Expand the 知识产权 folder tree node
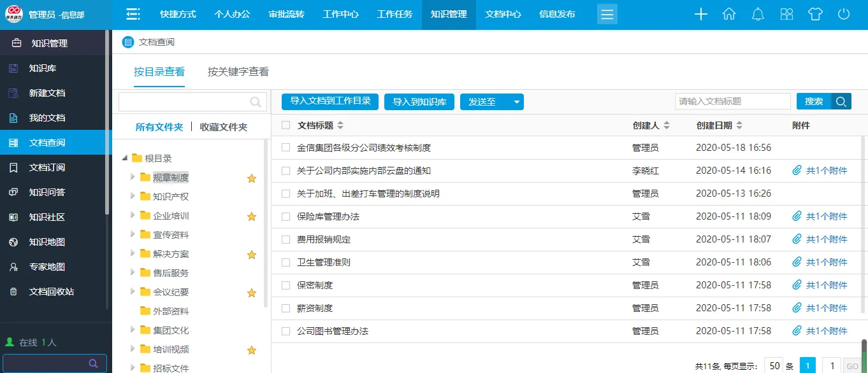Image resolution: width=868 pixels, height=373 pixels. (133, 197)
